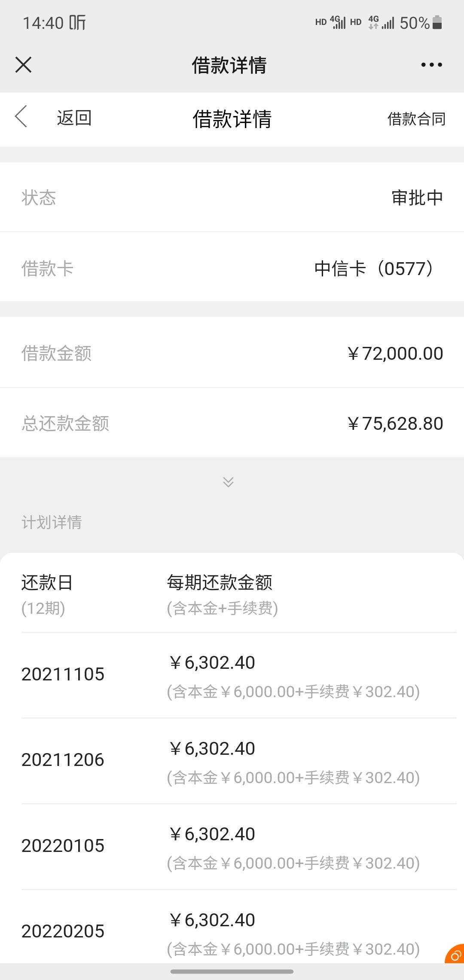Select the 20211105 repayment entry
The height and width of the screenshot is (980, 464).
click(x=239, y=675)
